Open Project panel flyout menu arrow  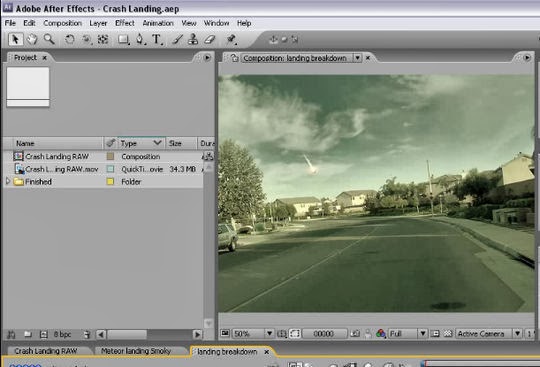pyautogui.click(x=207, y=57)
